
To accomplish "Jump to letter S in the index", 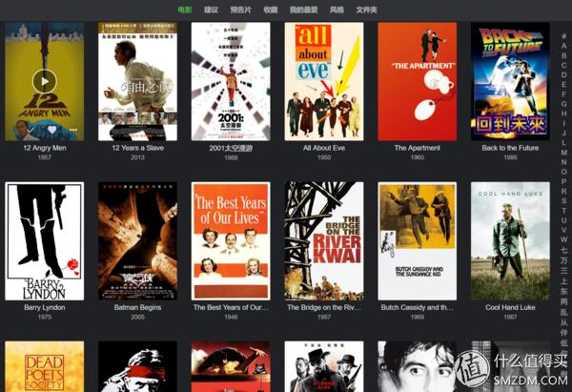I will (564, 200).
